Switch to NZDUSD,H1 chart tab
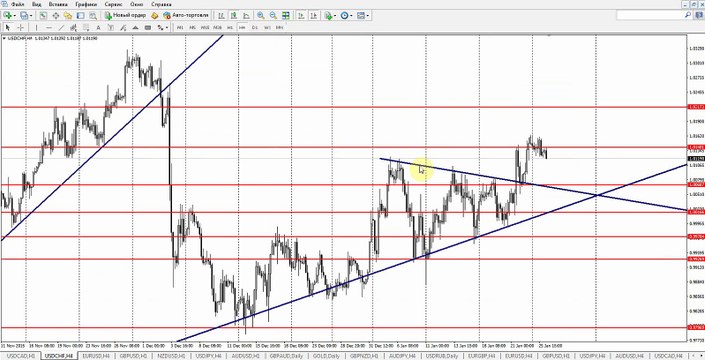Screen dimensions: 705x360 click(171, 356)
